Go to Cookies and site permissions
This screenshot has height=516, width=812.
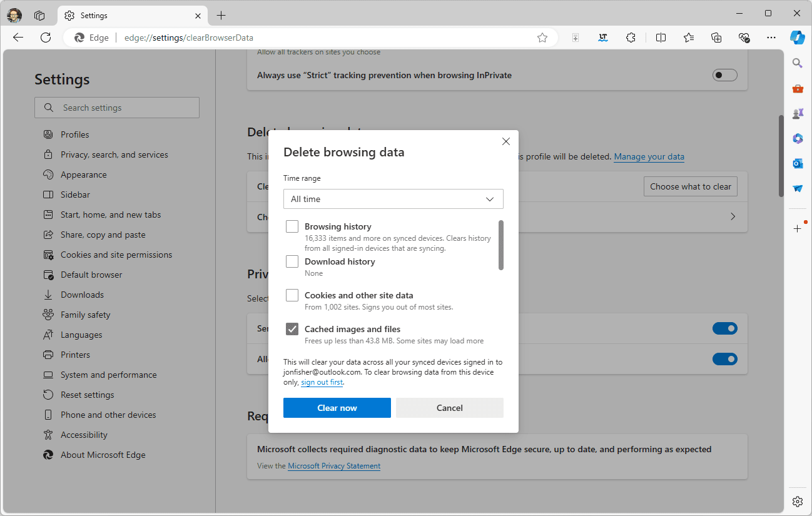tap(116, 255)
